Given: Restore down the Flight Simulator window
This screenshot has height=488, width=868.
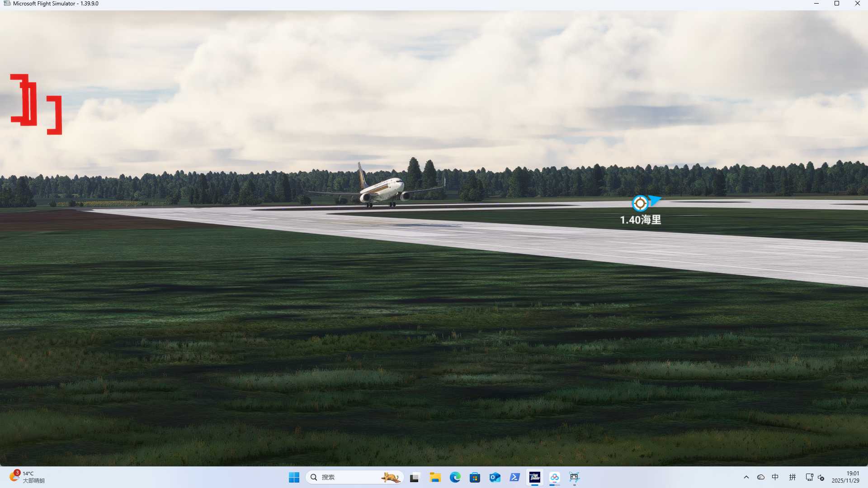Looking at the screenshot, I should coord(837,4).
